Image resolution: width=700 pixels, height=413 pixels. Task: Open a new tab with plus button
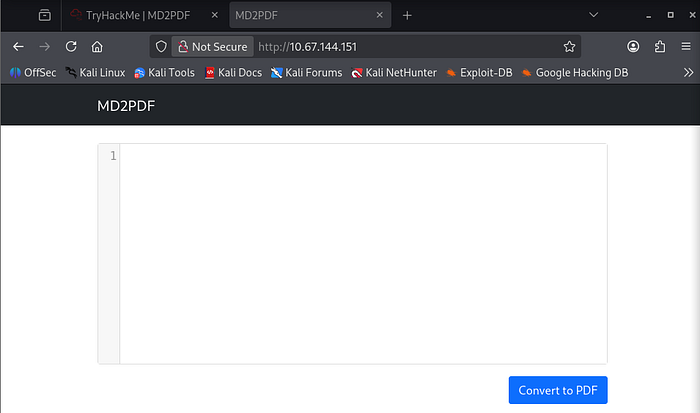click(x=407, y=16)
